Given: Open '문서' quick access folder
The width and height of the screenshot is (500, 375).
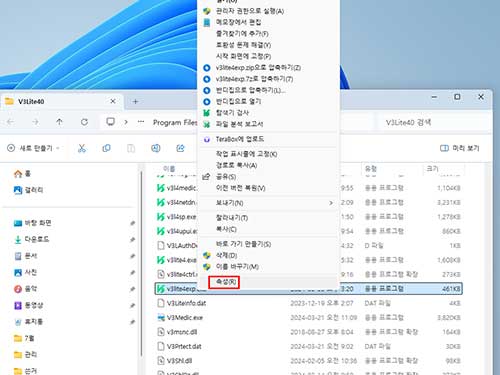Looking at the screenshot, I should coord(26,256).
